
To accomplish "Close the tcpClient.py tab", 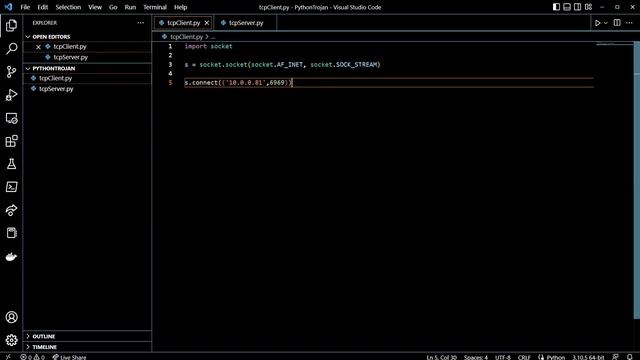I will click(207, 23).
